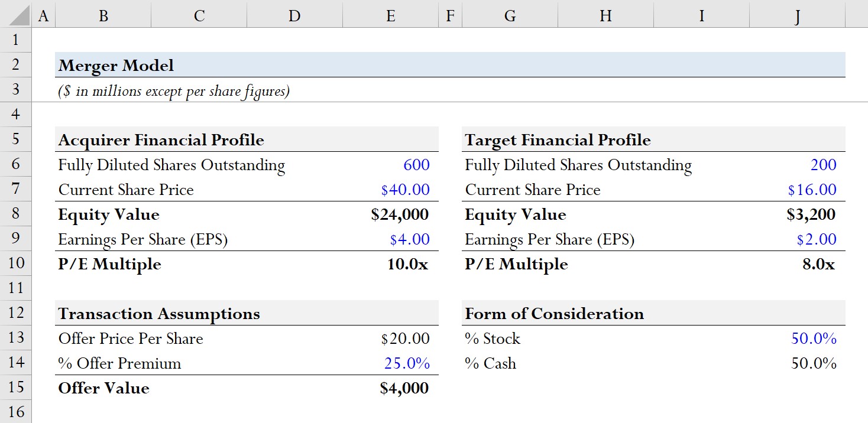868x423 pixels.
Task: Select acquirer share price $40.00 cell
Action: (x=390, y=190)
